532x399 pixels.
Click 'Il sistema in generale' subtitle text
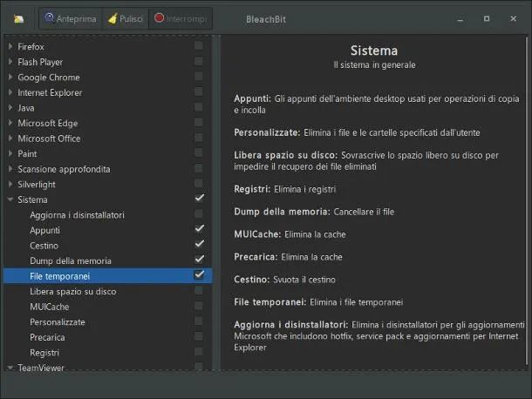[374, 65]
